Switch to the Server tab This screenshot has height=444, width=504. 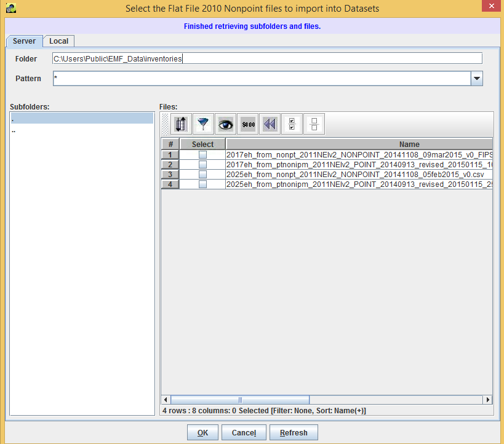point(24,41)
